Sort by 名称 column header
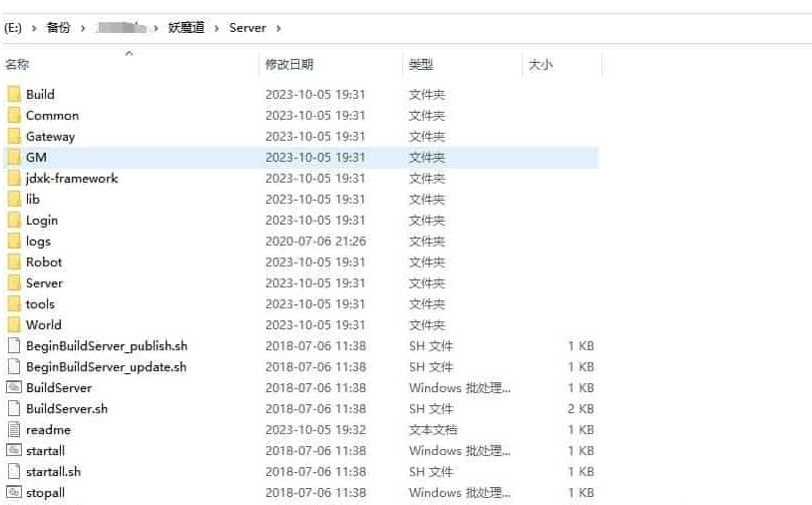Image resolution: width=812 pixels, height=505 pixels. point(17,64)
